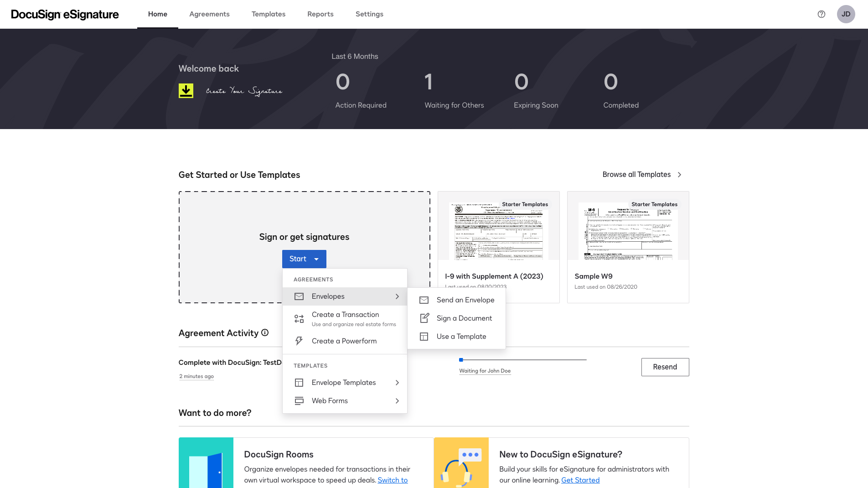Click the Create a Transaction icon

(x=299, y=319)
